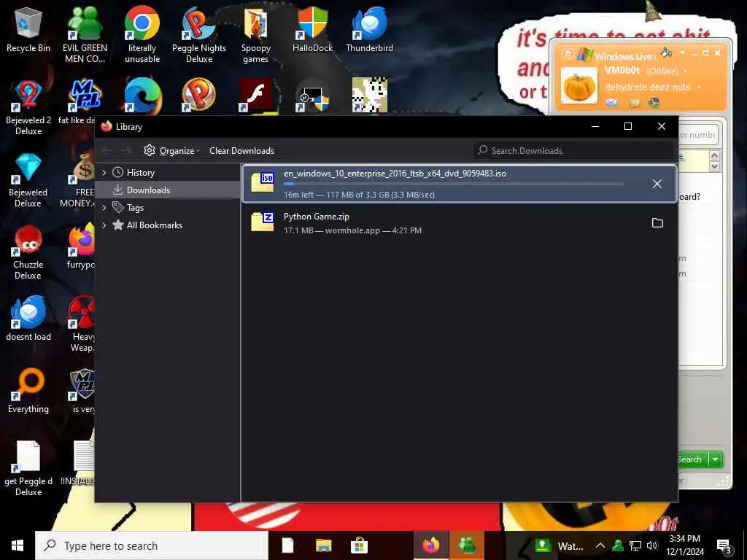Image resolution: width=747 pixels, height=560 pixels.
Task: Open Bejeweled 2 Deluxe shortcut
Action: (x=28, y=107)
